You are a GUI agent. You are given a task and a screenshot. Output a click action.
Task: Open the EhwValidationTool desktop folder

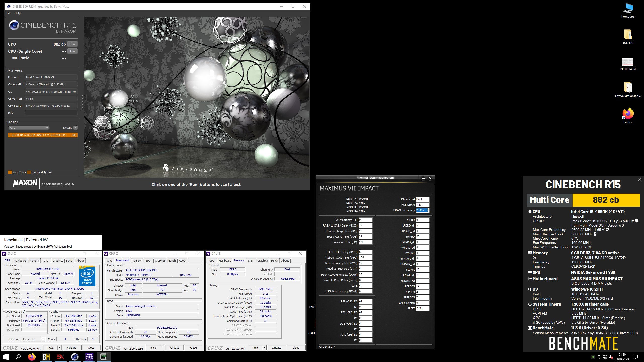[628, 90]
